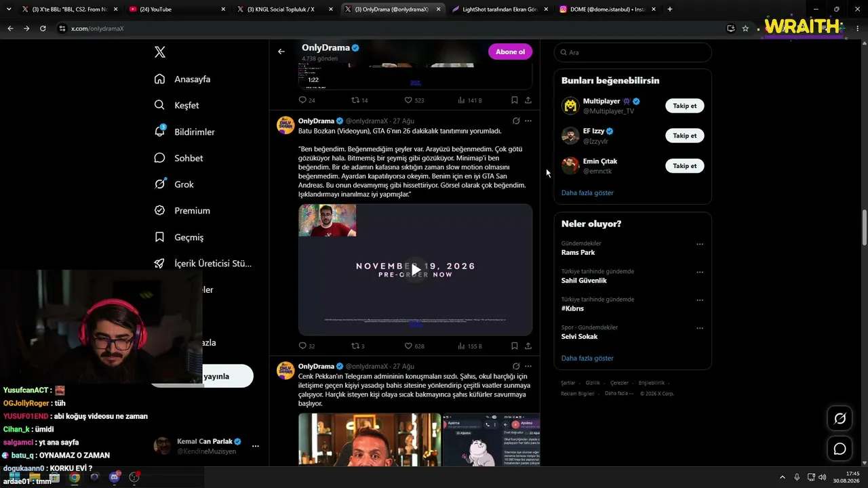868x488 pixels.
Task: Play the GTA 6 pre-order video
Action: click(416, 270)
